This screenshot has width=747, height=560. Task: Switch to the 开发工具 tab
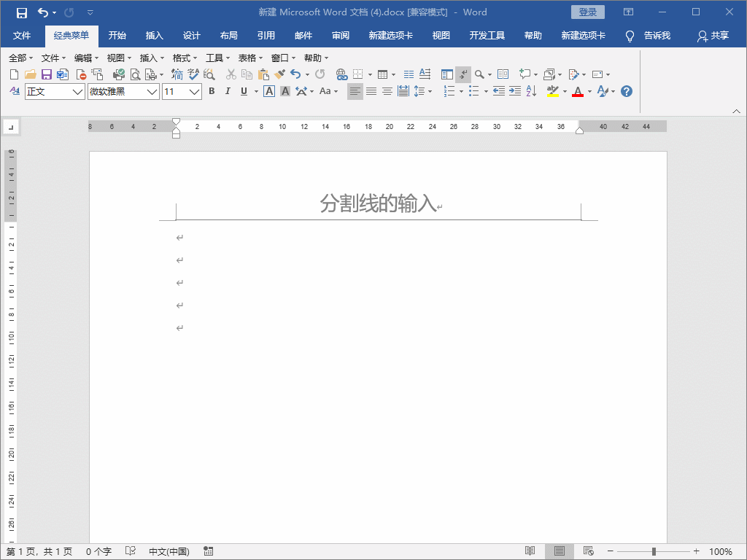pos(487,35)
